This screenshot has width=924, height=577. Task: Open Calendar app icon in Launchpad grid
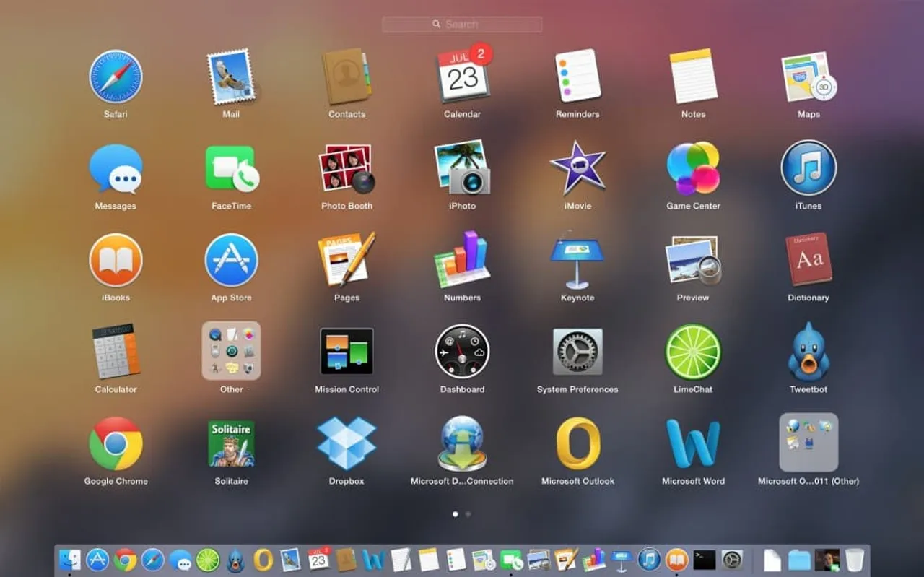pos(463,74)
